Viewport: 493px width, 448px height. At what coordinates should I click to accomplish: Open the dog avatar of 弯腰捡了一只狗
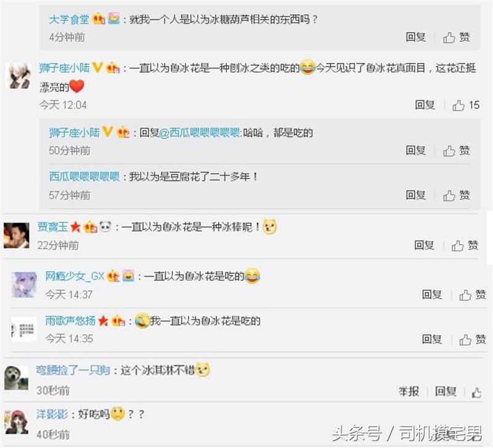tap(17, 377)
